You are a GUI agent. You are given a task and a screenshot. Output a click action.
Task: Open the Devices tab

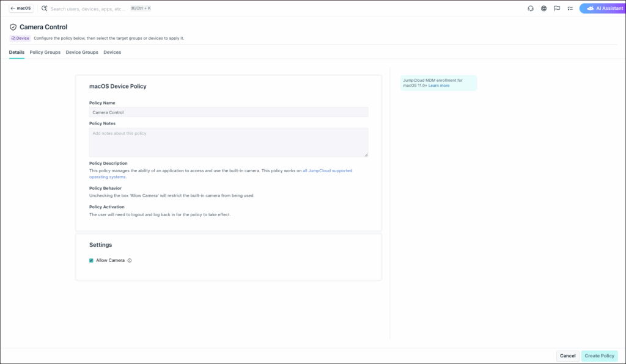point(112,53)
